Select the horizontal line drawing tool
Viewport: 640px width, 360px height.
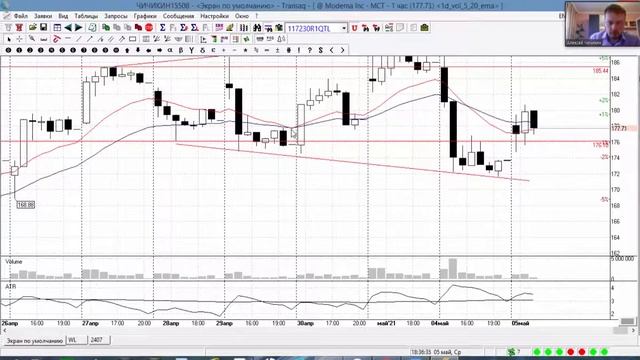click(68, 39)
